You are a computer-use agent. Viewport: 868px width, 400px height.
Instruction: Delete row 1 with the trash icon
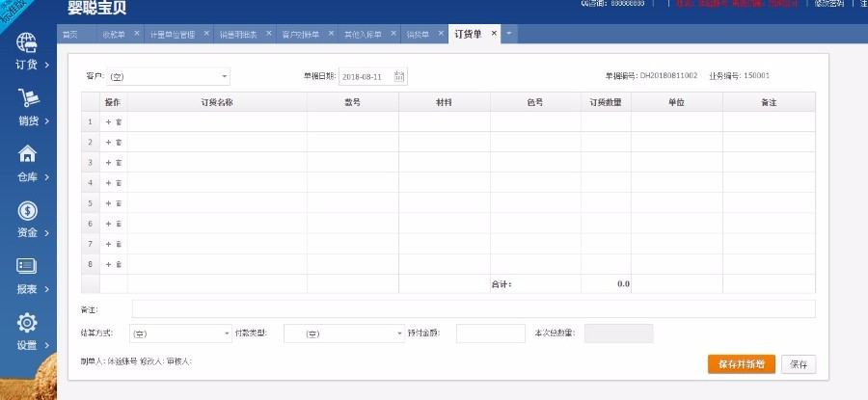[119, 121]
